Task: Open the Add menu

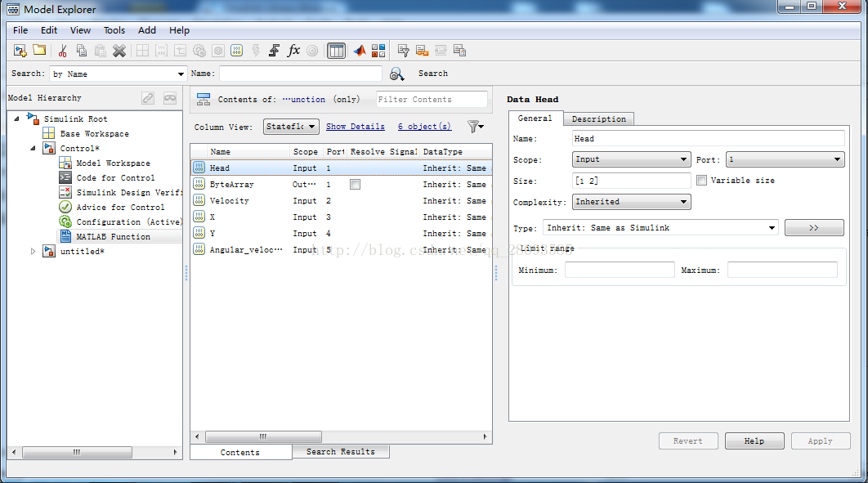Action: click(x=146, y=30)
